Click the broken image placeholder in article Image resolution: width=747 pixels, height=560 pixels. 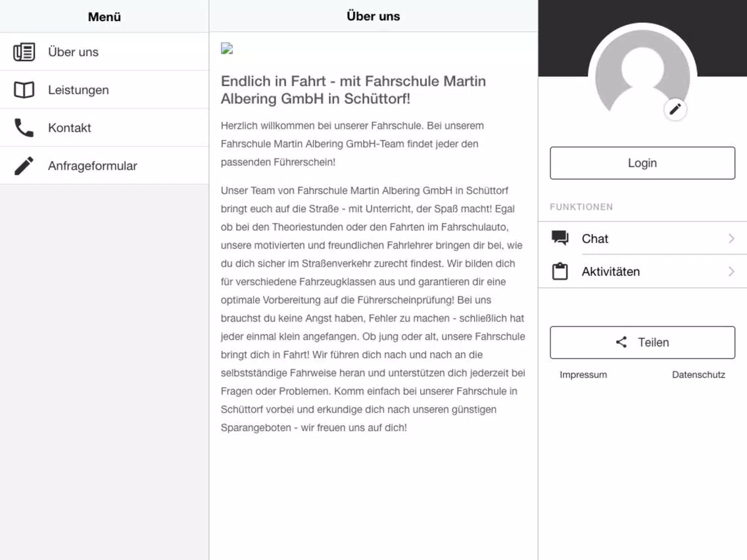227,48
